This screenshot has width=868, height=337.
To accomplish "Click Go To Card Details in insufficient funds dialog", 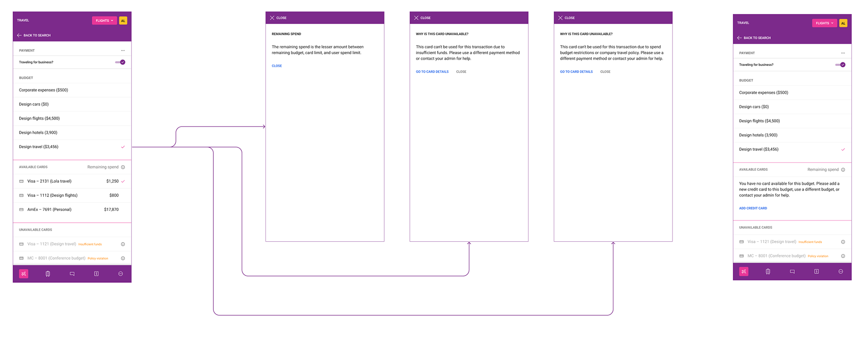I will coord(432,72).
